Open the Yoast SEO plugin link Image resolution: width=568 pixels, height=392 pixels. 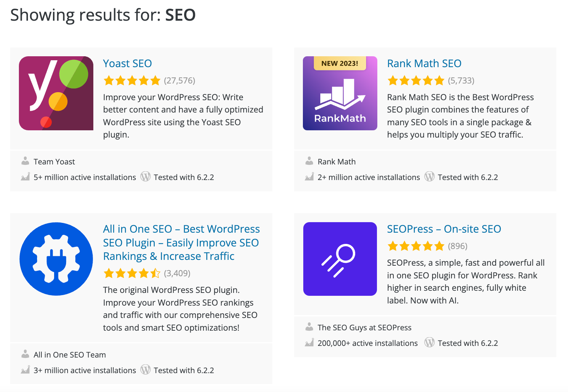point(127,63)
